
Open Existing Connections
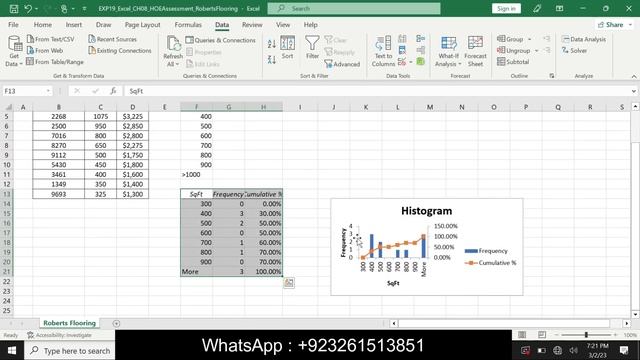pos(120,51)
